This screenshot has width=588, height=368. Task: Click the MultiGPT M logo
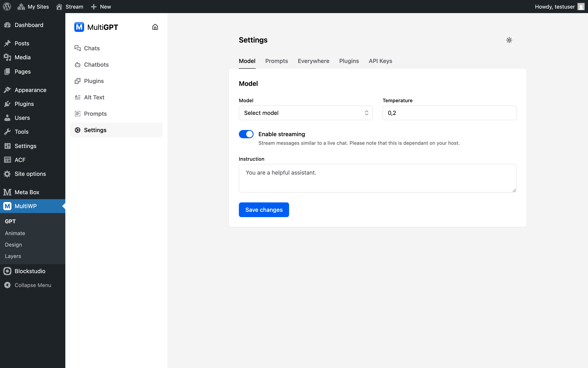pos(79,27)
